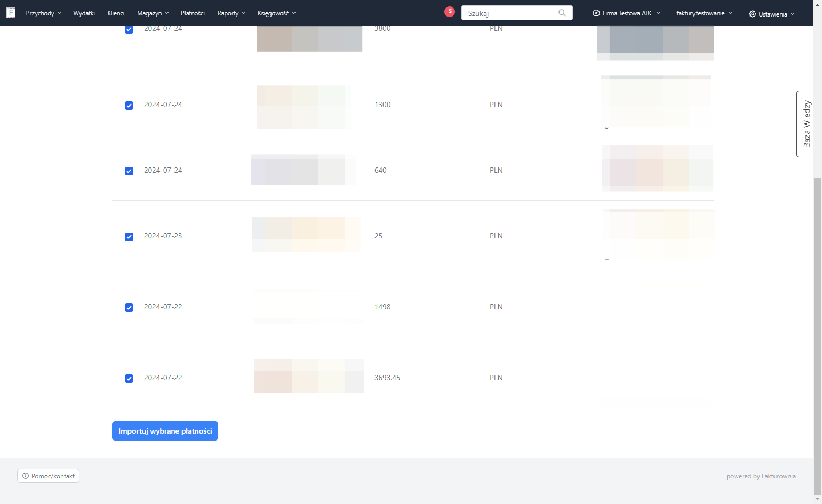
Task: Open the faktury.testowanie account menu
Action: click(704, 13)
